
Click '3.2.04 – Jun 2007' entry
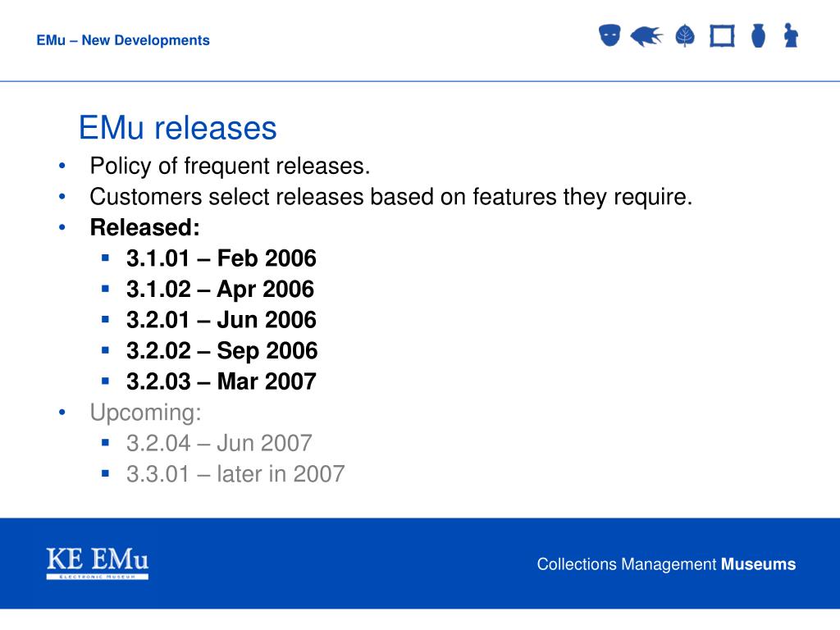point(219,443)
